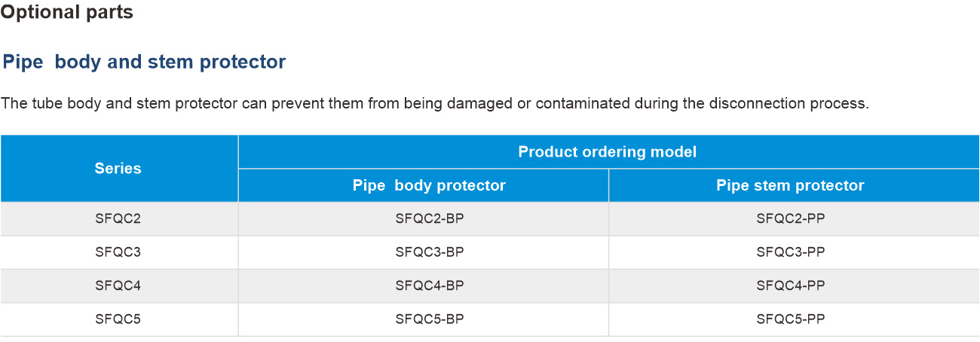Select model SFQC4-BP
The width and height of the screenshot is (980, 342).
pyautogui.click(x=430, y=286)
